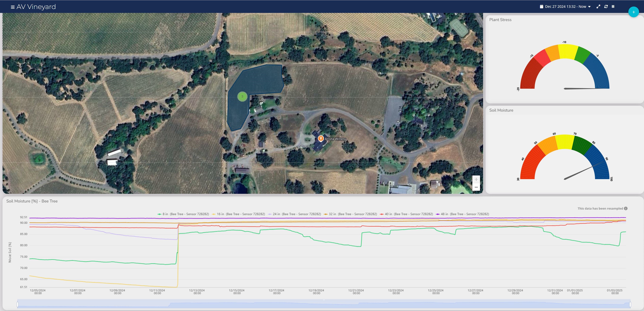The image size is (644, 311).
Task: Zoom out the map with minus
Action: (476, 187)
